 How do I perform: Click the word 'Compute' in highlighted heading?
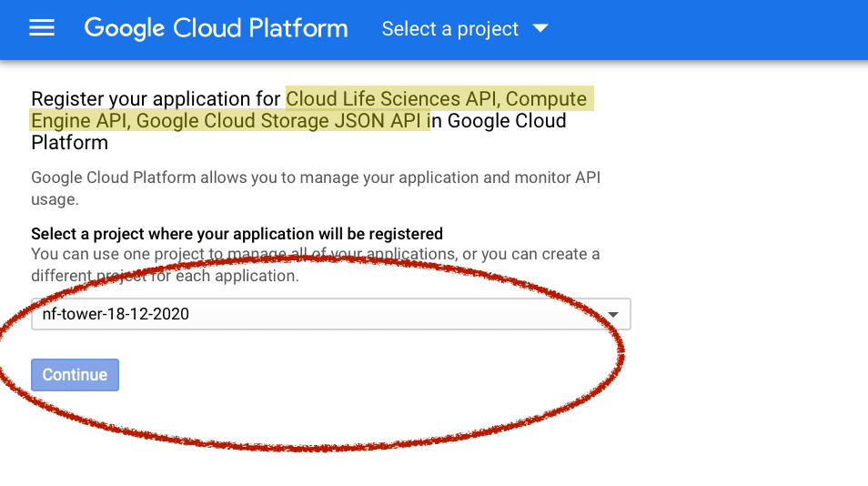click(546, 98)
